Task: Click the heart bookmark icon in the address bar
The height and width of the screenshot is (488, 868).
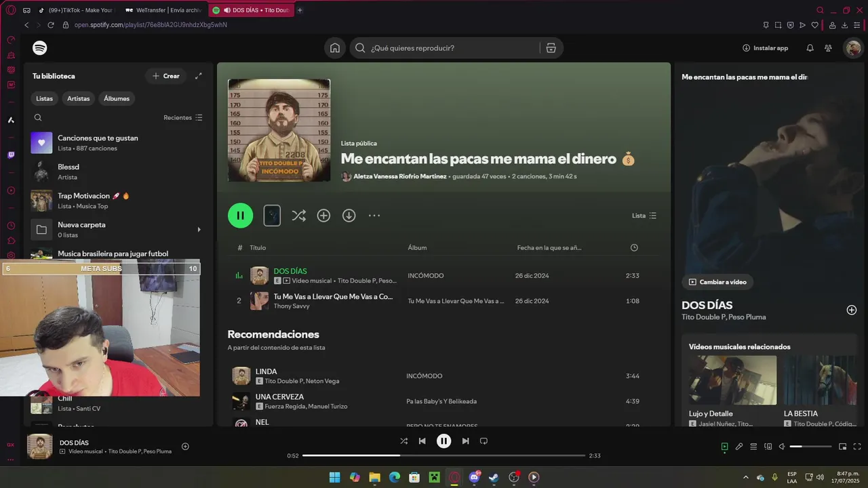Action: pos(814,25)
